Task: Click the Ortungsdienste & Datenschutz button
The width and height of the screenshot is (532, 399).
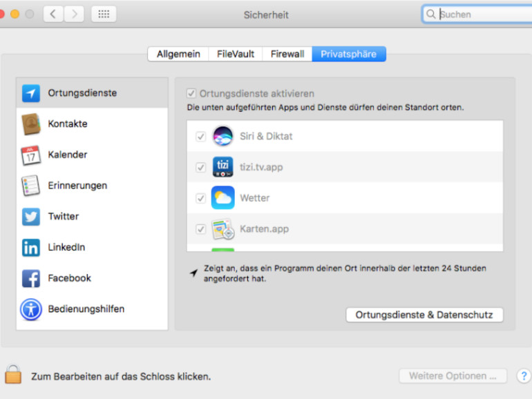Action: 424,315
